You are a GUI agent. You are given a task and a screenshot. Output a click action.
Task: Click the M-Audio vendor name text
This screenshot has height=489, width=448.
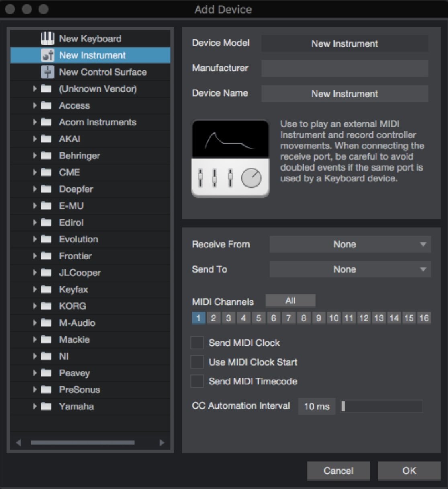(77, 323)
